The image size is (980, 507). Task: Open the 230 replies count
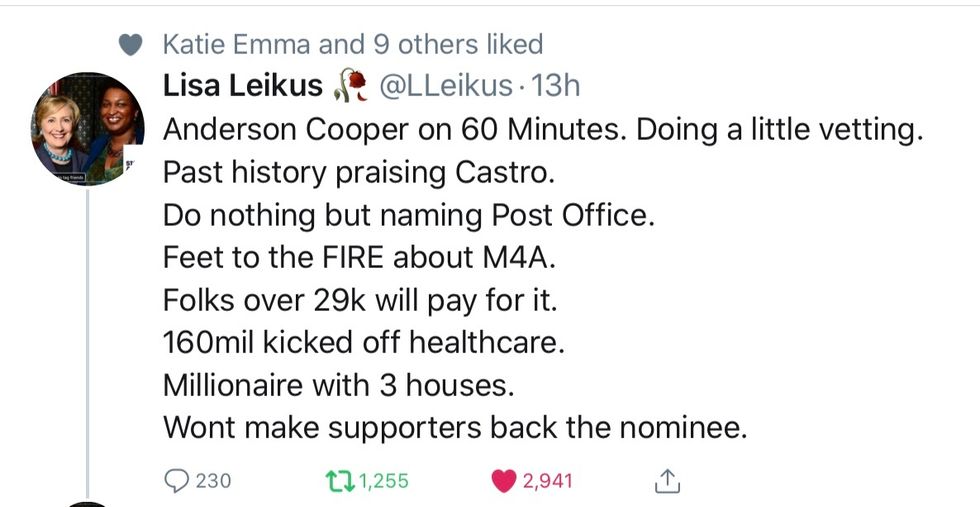tap(212, 481)
